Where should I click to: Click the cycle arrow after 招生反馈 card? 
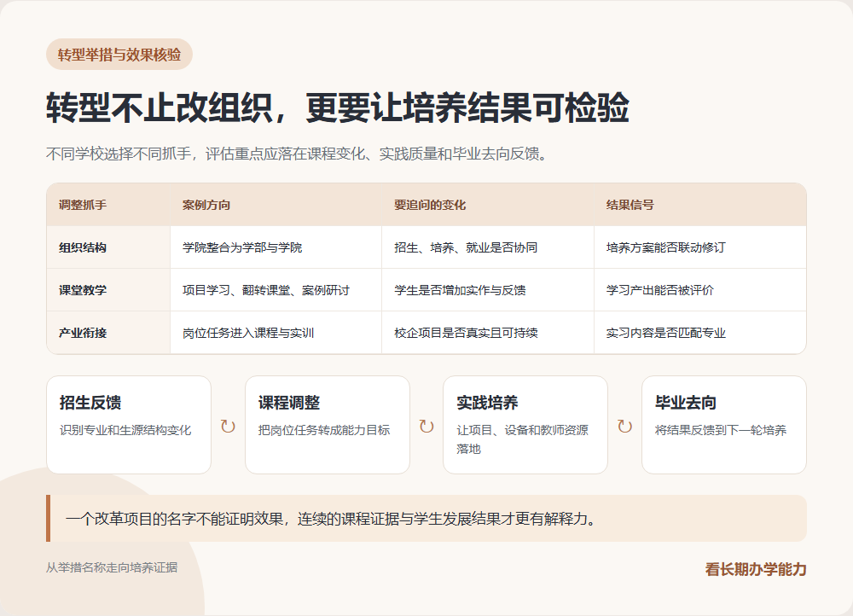[228, 426]
